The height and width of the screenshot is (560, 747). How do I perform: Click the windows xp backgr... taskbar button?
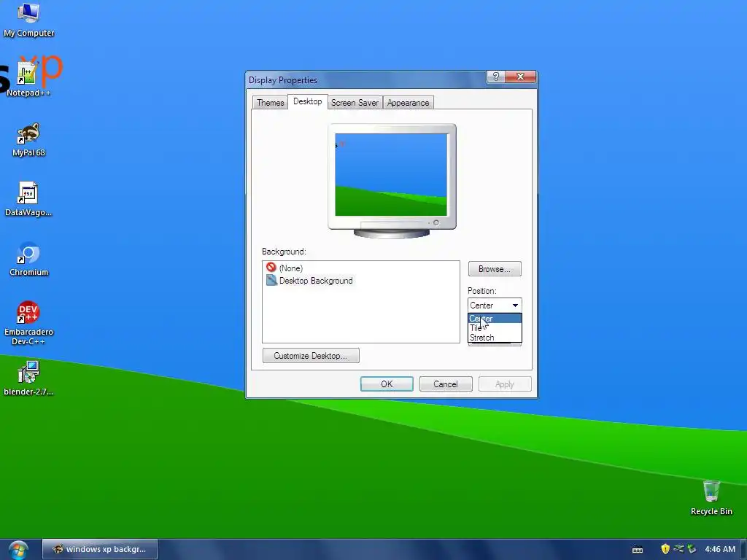click(99, 549)
